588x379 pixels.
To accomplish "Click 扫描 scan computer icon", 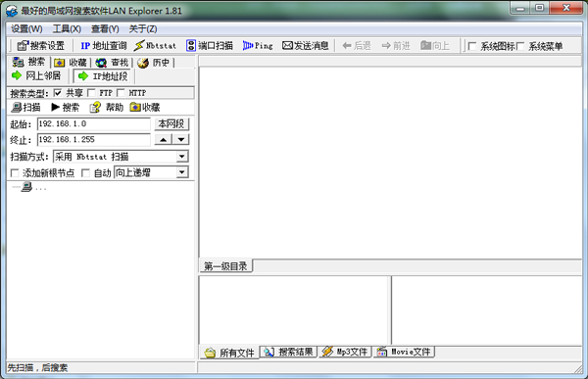I will click(25, 107).
